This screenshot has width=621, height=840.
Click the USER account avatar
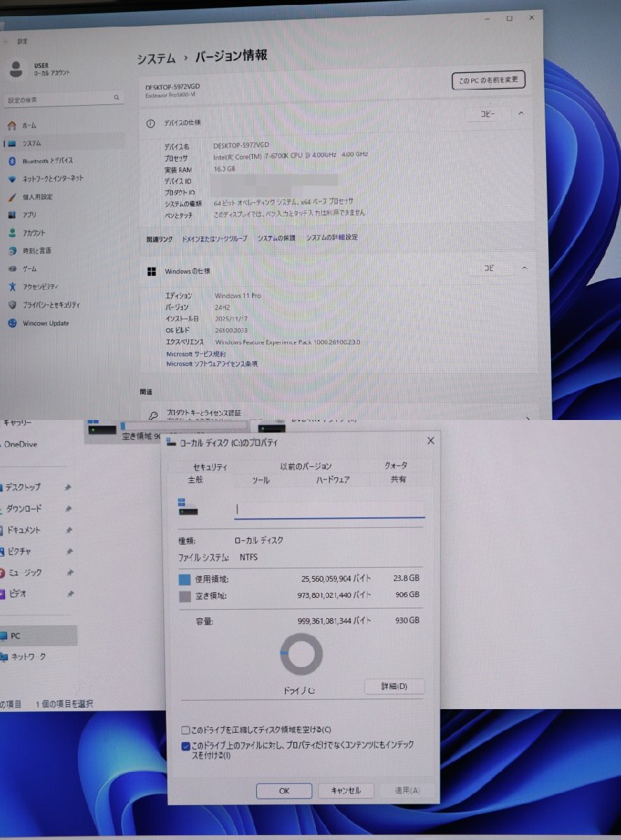click(17, 69)
